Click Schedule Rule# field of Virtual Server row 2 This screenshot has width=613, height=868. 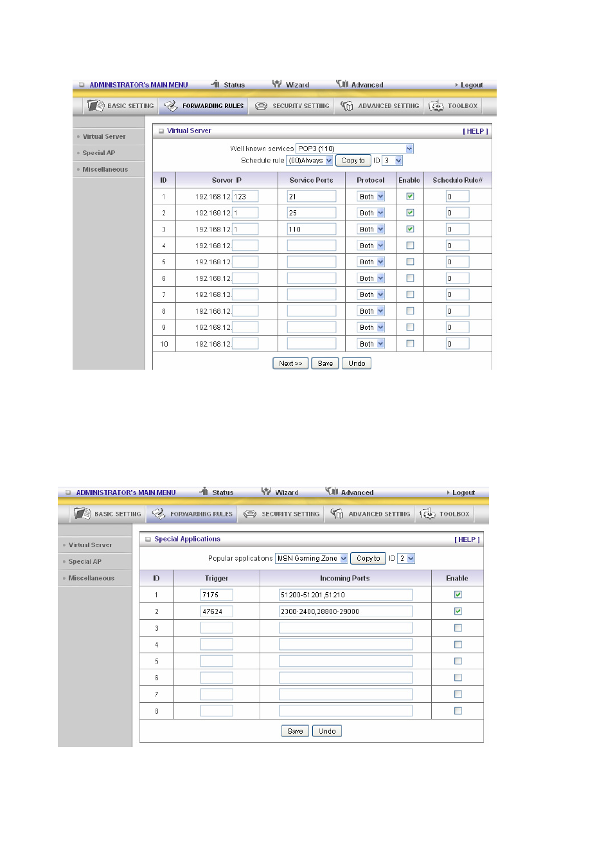pos(458,213)
